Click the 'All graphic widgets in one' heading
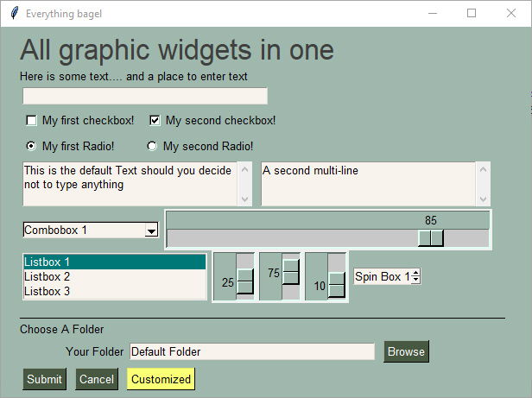This screenshot has width=532, height=398. tap(177, 51)
